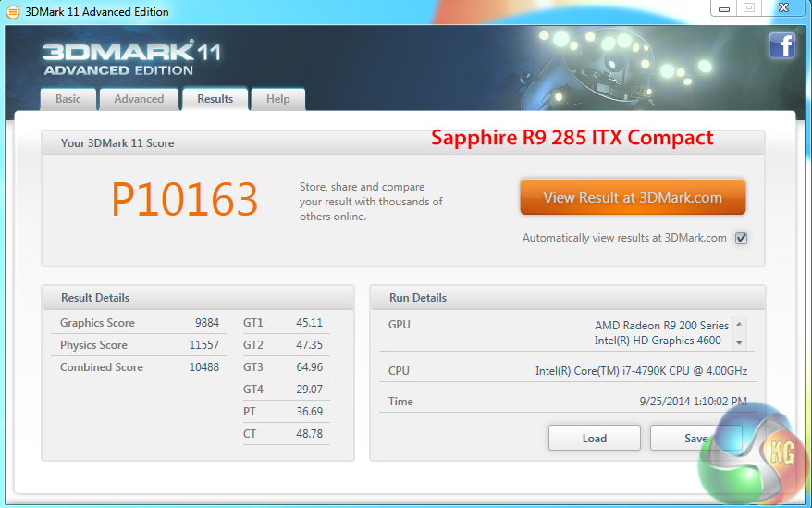Click the Combined Score label
This screenshot has height=508, width=812.
[x=102, y=367]
